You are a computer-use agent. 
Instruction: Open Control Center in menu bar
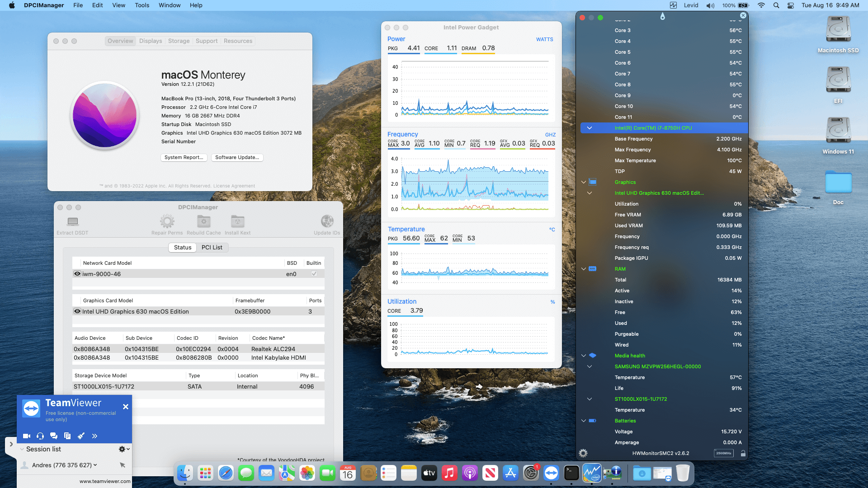point(791,5)
